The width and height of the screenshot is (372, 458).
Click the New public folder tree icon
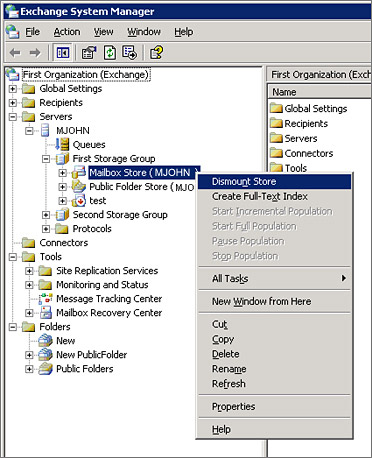[45, 341]
